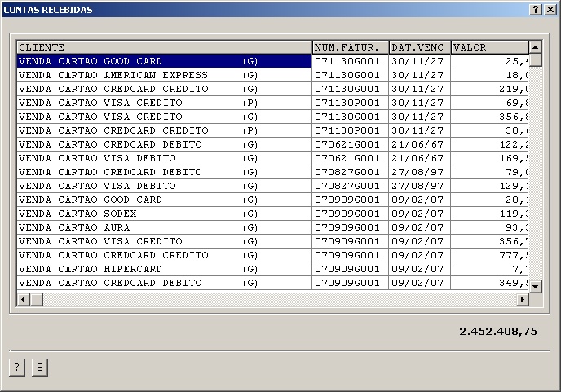561x392 pixels.
Task: Select the VENDA CARTAO SODEX row
Action: (x=272, y=214)
